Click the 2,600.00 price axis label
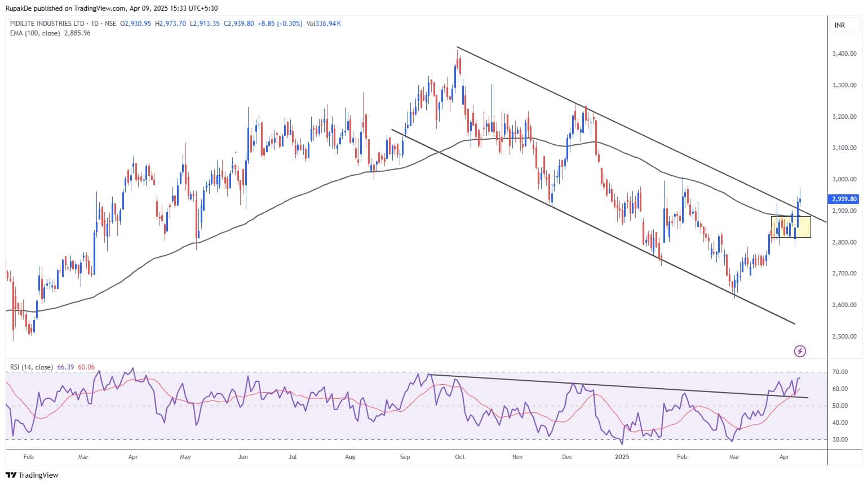The width and height of the screenshot is (868, 485). point(844,305)
